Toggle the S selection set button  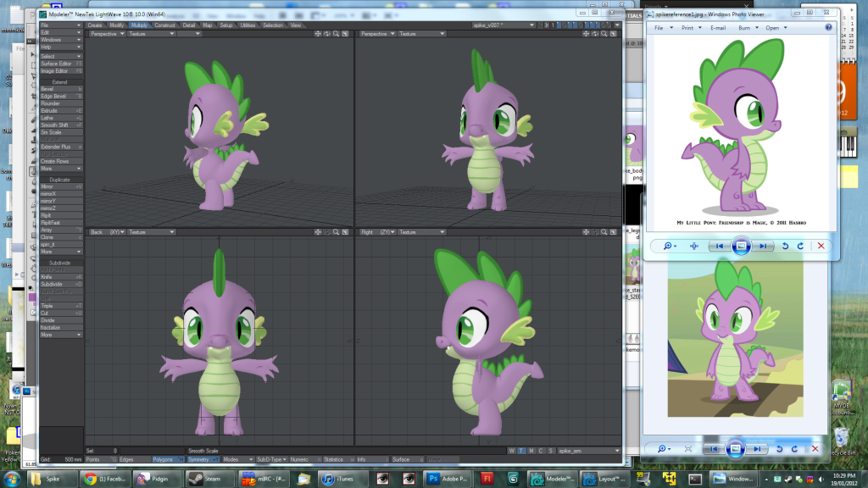551,451
